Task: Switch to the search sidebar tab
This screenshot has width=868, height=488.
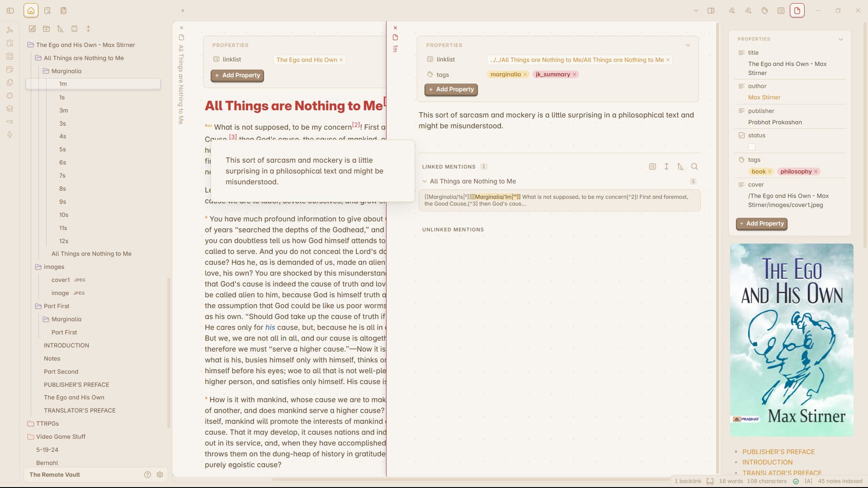Action: tap(47, 10)
